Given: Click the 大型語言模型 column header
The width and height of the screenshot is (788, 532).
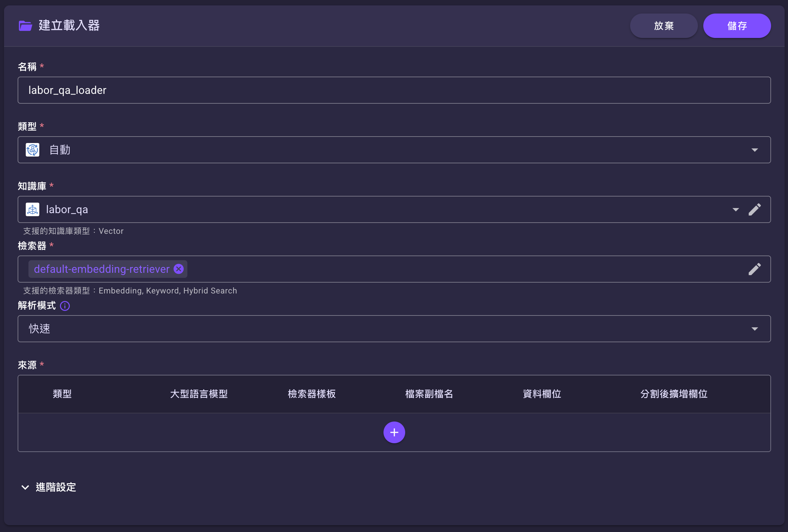Looking at the screenshot, I should coord(199,394).
